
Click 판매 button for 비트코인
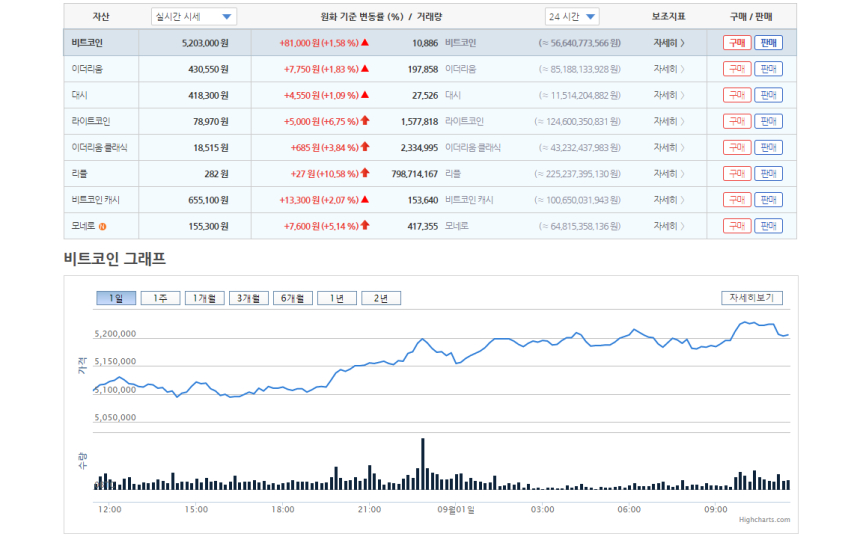(x=768, y=43)
